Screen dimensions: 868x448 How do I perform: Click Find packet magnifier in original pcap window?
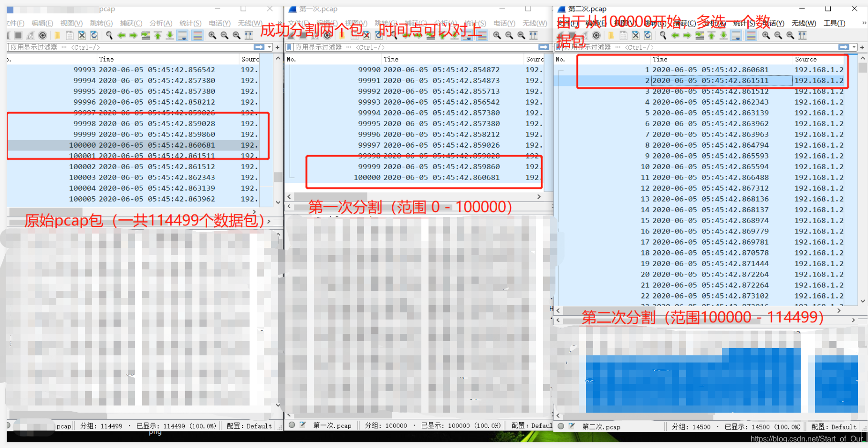[x=109, y=35]
